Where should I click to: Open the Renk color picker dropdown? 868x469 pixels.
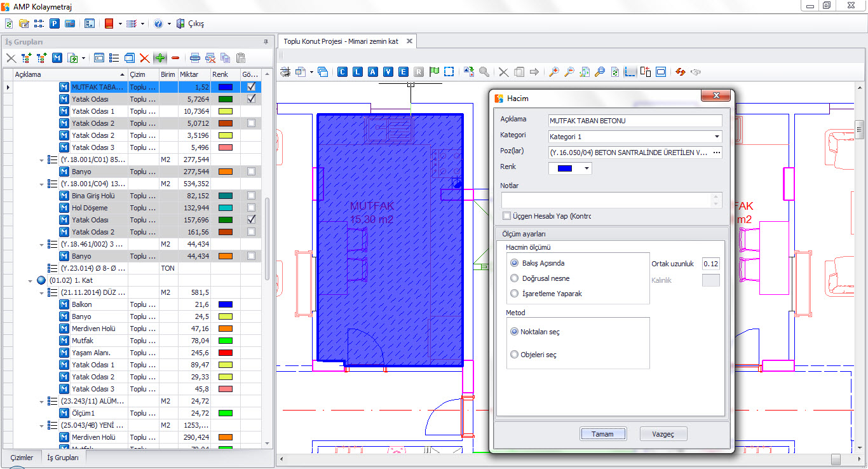point(587,168)
